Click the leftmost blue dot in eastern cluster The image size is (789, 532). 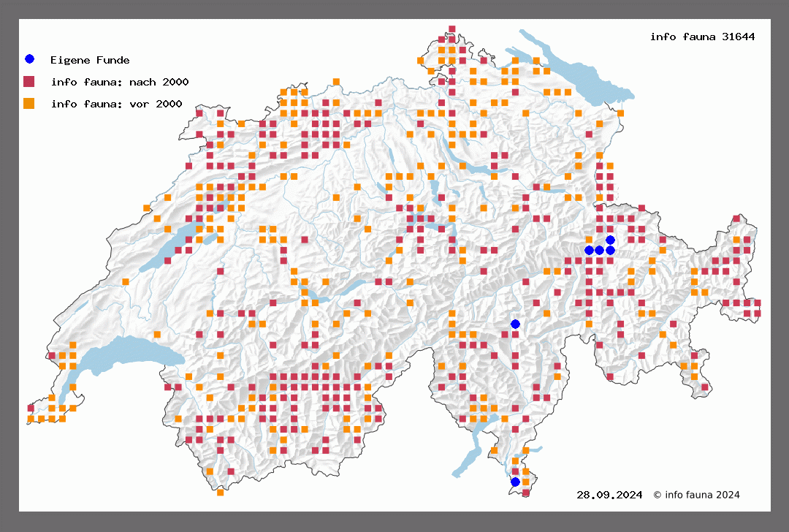click(x=589, y=251)
